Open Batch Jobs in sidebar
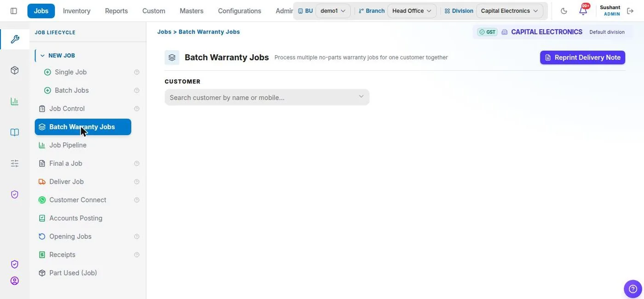This screenshot has width=644, height=299. pyautogui.click(x=72, y=90)
